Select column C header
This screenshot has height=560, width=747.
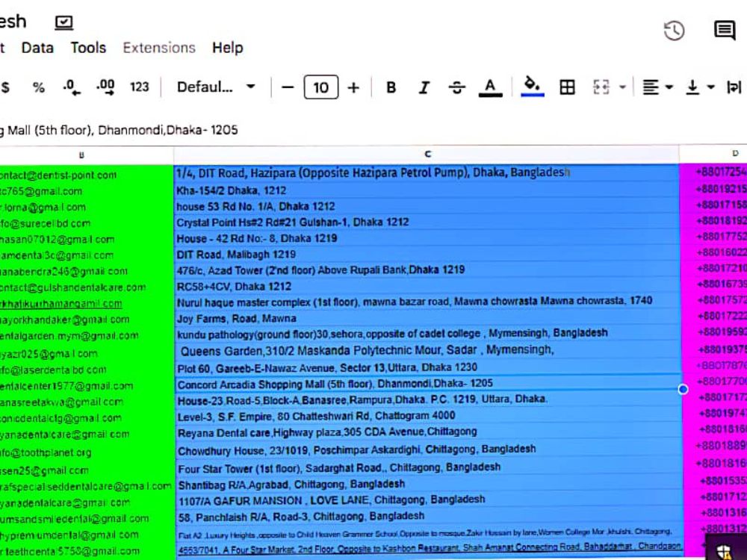(x=427, y=155)
